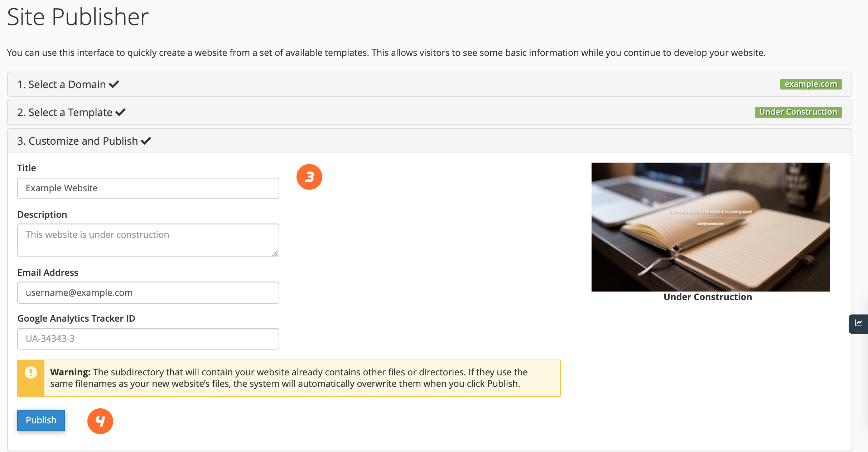This screenshot has height=452, width=868.
Task: Click the Description textarea resize handle
Action: [x=275, y=253]
